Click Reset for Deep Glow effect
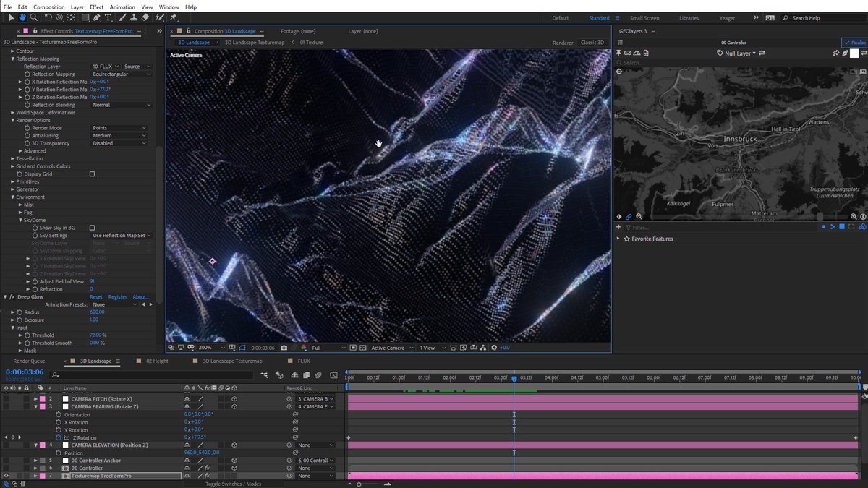 tap(95, 297)
